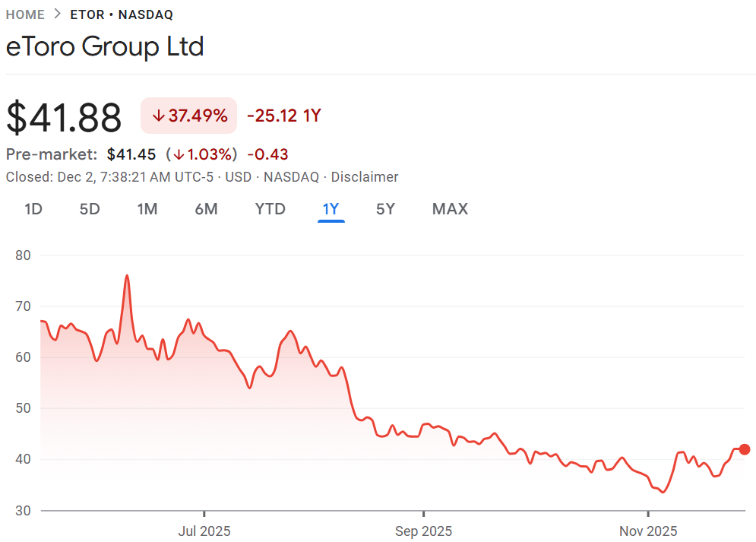
Task: Select the 1Y range tab
Action: tap(331, 209)
